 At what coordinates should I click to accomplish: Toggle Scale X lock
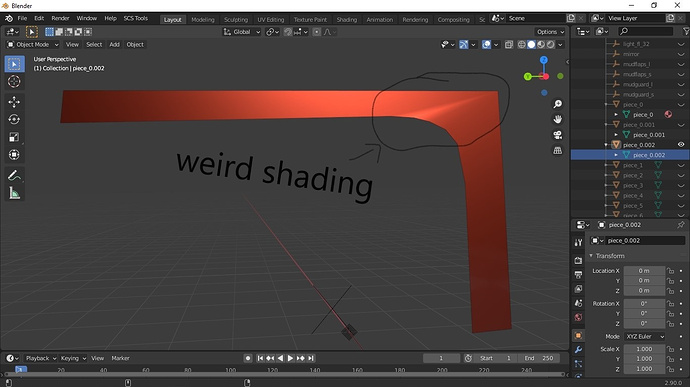670,349
